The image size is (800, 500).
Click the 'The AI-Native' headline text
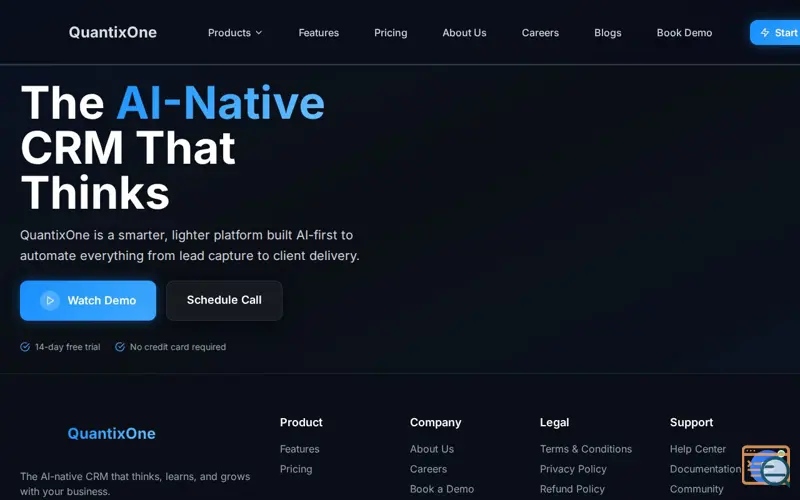point(172,103)
